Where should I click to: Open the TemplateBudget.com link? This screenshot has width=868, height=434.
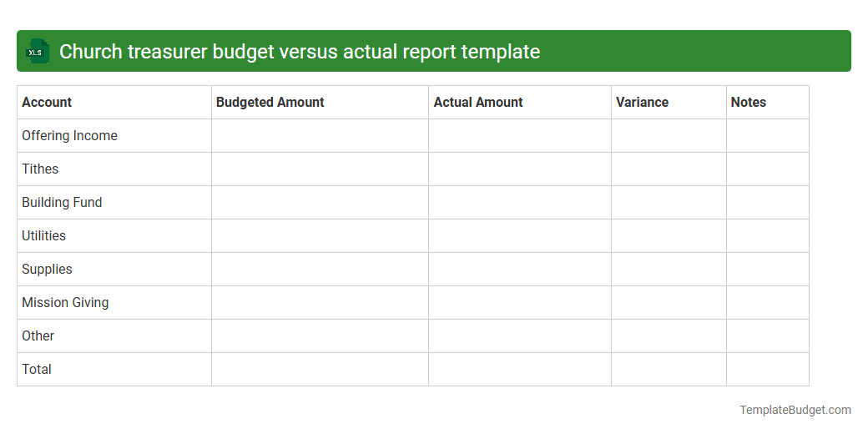click(x=795, y=410)
